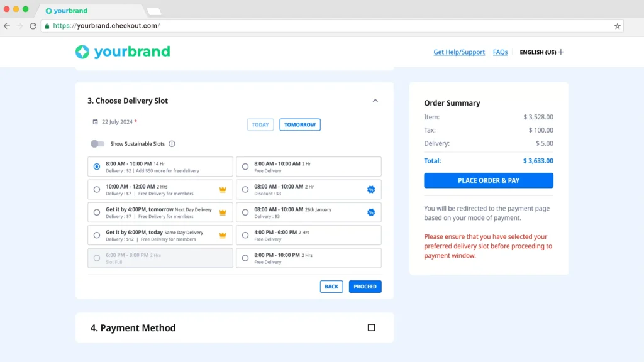Viewport: 644px width, 362px height.
Task: Switch to the TODAY tab
Action: pos(260,124)
